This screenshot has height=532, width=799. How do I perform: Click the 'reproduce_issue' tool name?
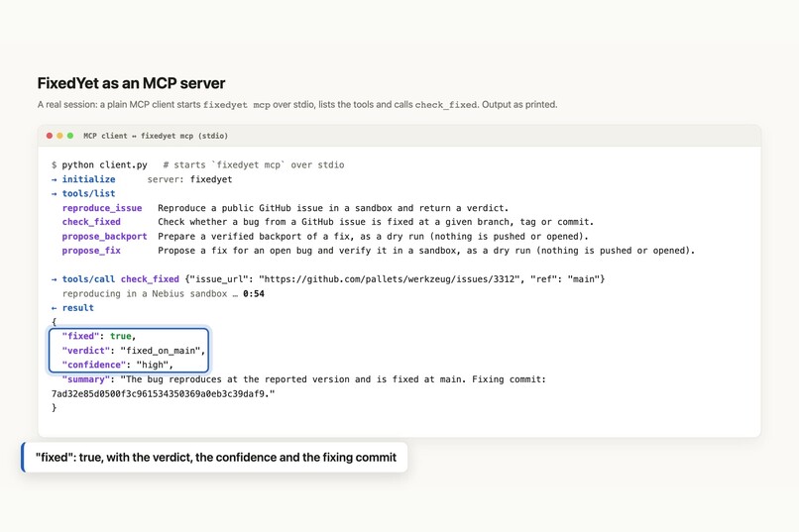point(102,208)
